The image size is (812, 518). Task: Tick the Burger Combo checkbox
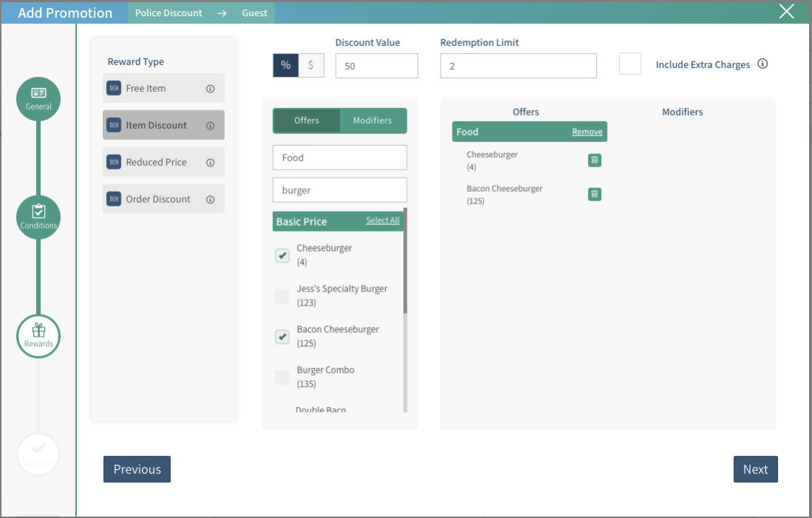282,377
